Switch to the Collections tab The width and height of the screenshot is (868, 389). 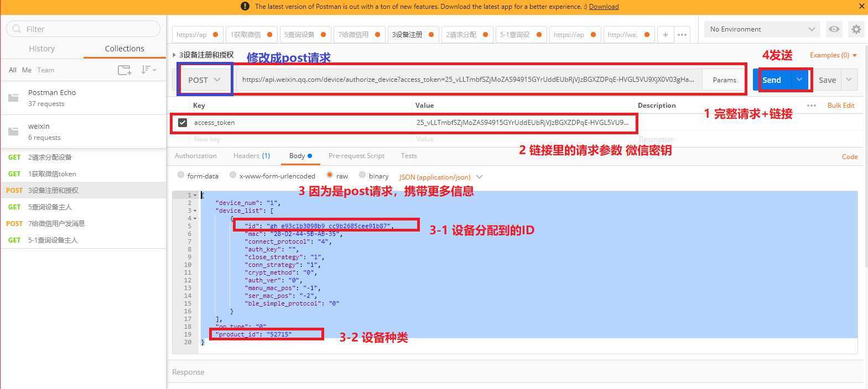(124, 49)
